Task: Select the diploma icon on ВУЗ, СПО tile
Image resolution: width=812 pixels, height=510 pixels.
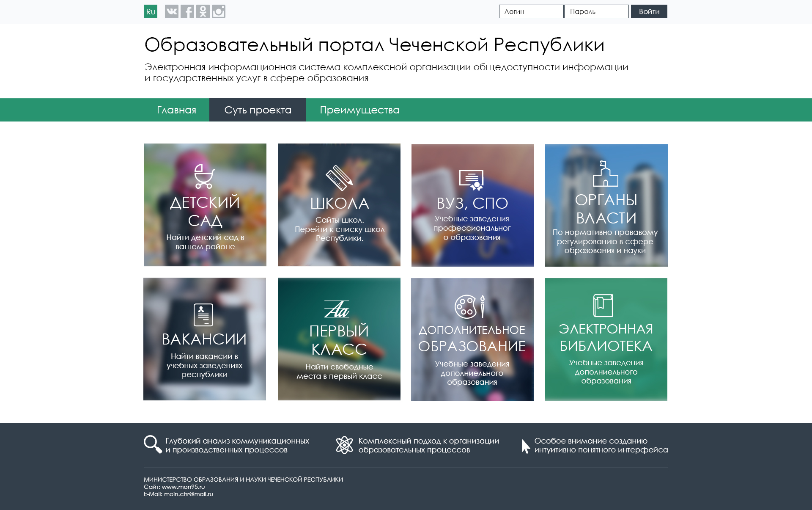Action: pos(472,179)
